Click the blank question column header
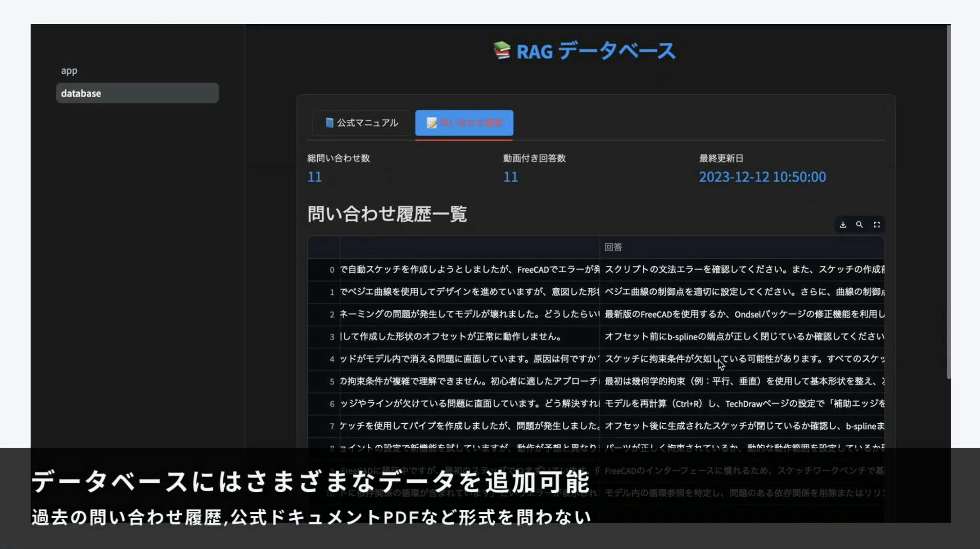 (x=469, y=247)
